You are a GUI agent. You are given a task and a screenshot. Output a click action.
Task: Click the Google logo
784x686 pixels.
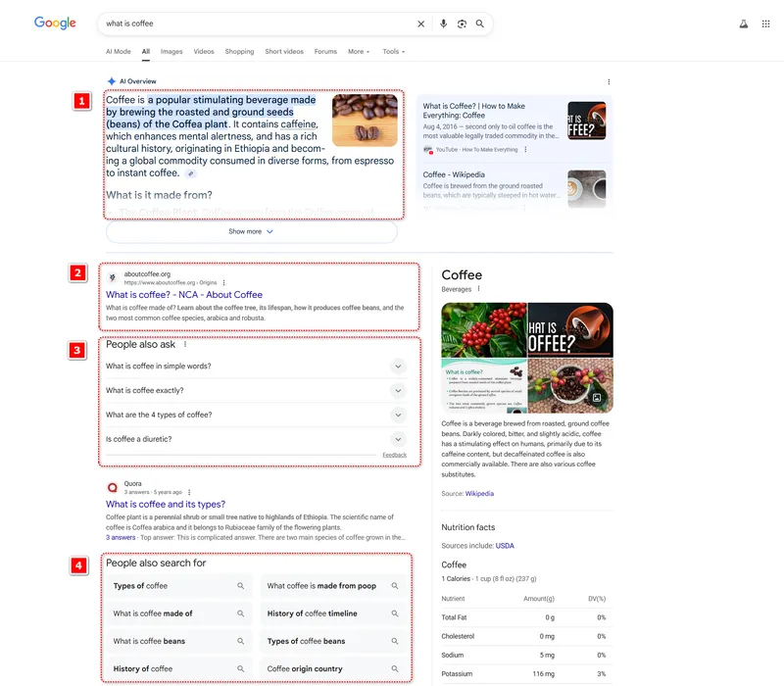55,23
